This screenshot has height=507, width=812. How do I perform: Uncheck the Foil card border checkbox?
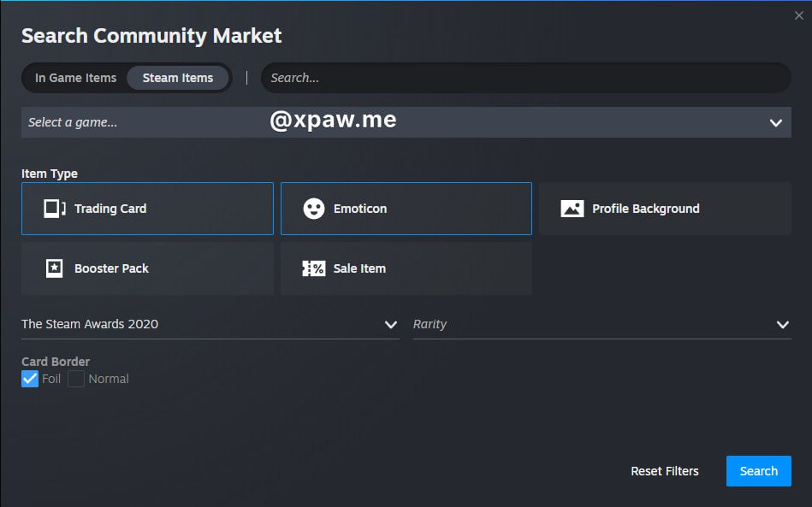tap(30, 379)
